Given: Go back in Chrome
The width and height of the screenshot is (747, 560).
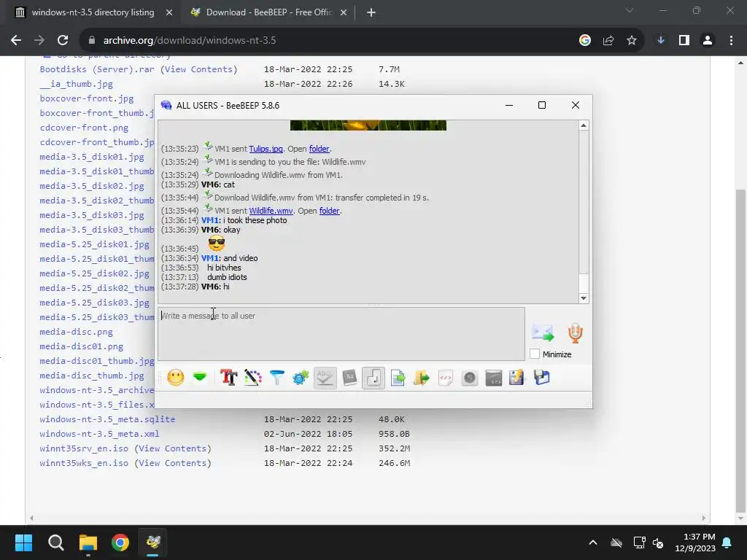Looking at the screenshot, I should (16, 41).
